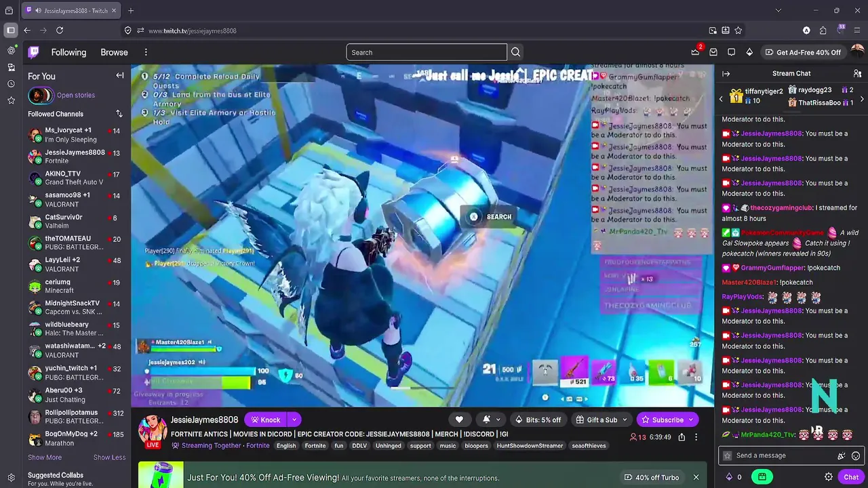Viewport: 868px width, 488px height.
Task: Click the Knock button
Action: [265, 420]
